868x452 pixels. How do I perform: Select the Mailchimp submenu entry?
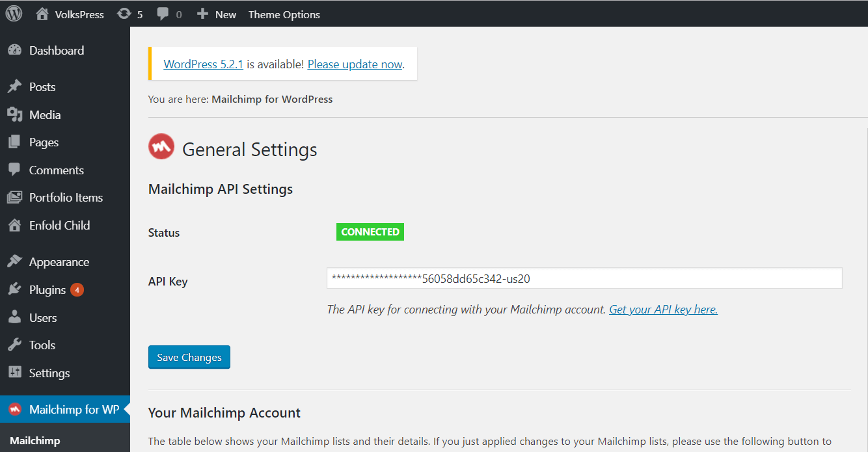point(34,441)
